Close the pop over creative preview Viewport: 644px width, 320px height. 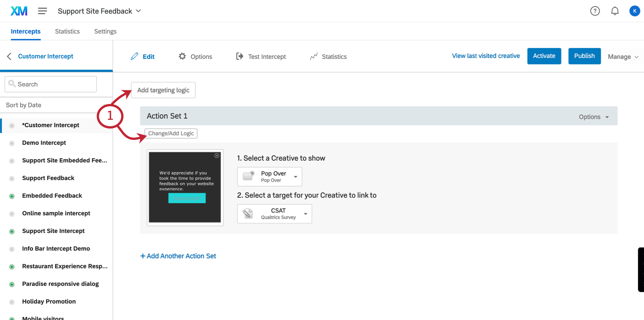point(217,156)
